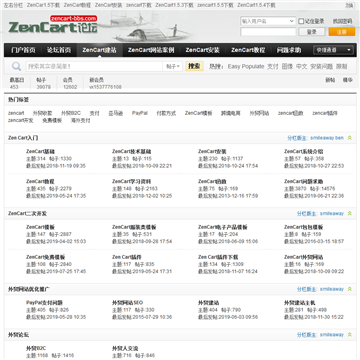
Task: Open the ZenCart电子产品模板 forum board
Action: click(223, 227)
